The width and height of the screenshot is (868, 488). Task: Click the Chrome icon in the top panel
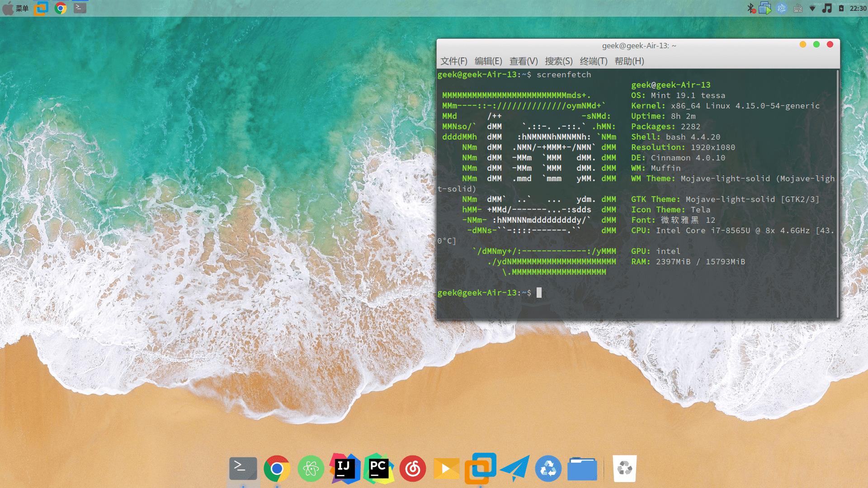61,8
